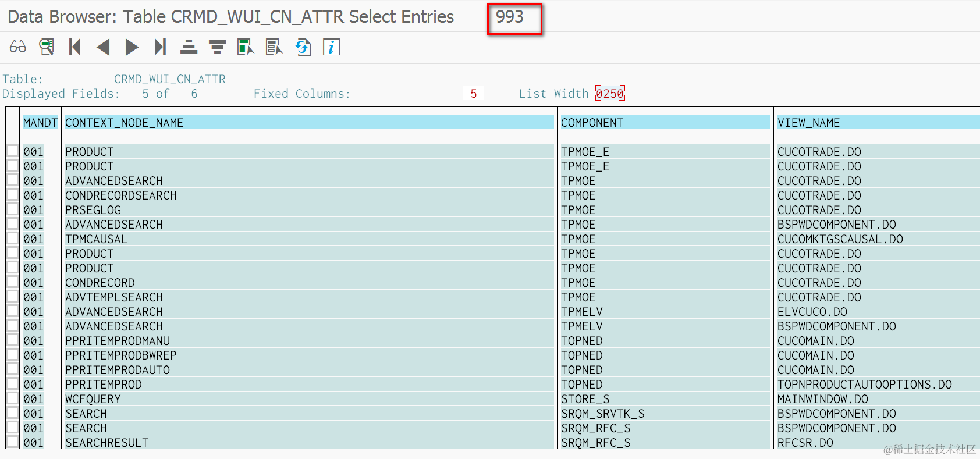
Task: Click the CUCOMKTGSCAUSAL.DO view name
Action: [878, 239]
